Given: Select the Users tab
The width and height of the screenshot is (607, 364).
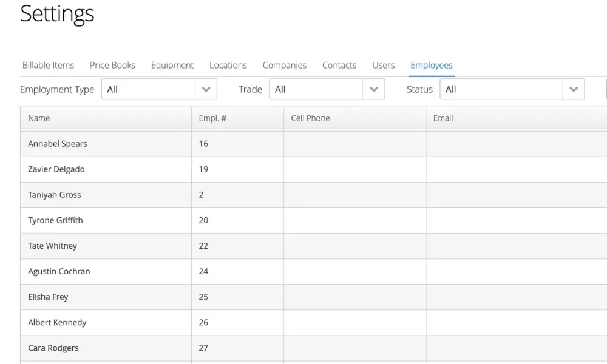Looking at the screenshot, I should click(383, 65).
